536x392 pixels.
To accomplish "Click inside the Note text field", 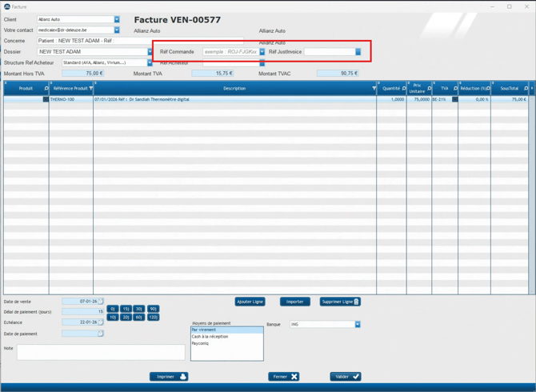I will 100,352.
